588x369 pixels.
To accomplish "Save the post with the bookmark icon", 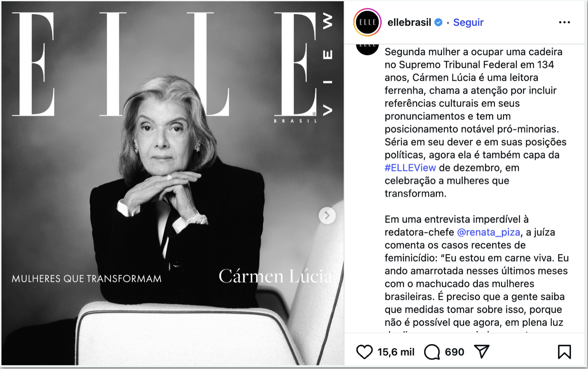I will 564,352.
